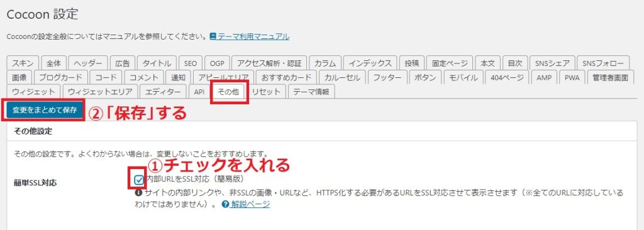Switch to the SNSフォロー tab
Screen dimensions: 644x230
(x=603, y=63)
